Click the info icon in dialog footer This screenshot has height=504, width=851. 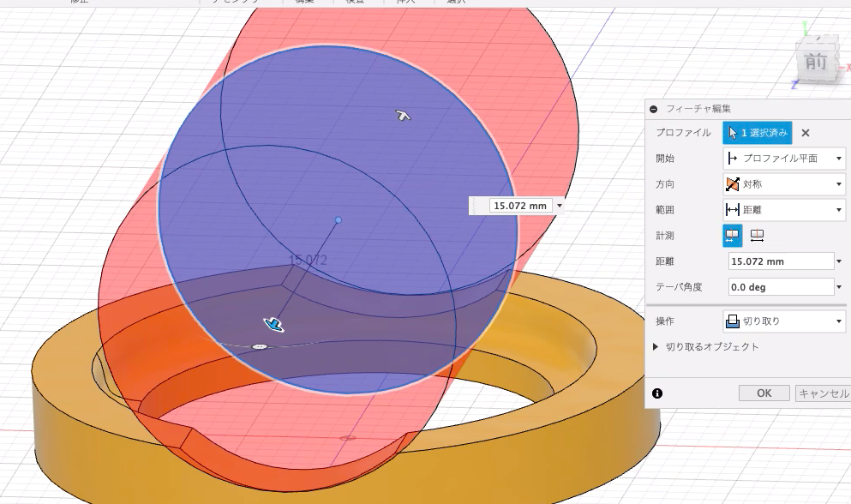pos(657,393)
